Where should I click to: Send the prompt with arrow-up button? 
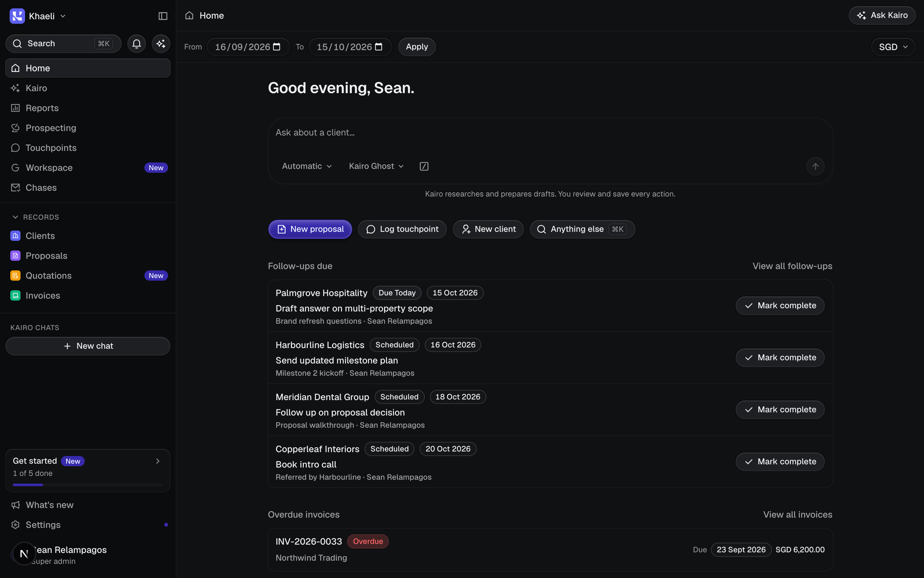click(815, 166)
